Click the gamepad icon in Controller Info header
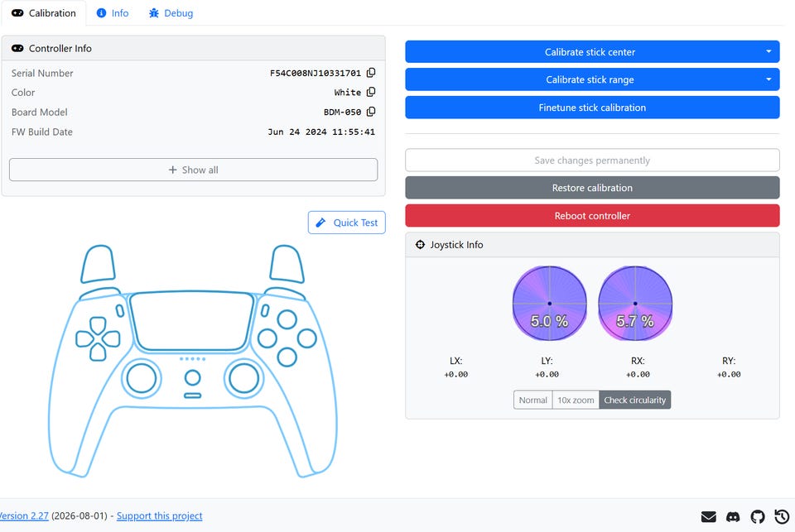 click(17, 48)
